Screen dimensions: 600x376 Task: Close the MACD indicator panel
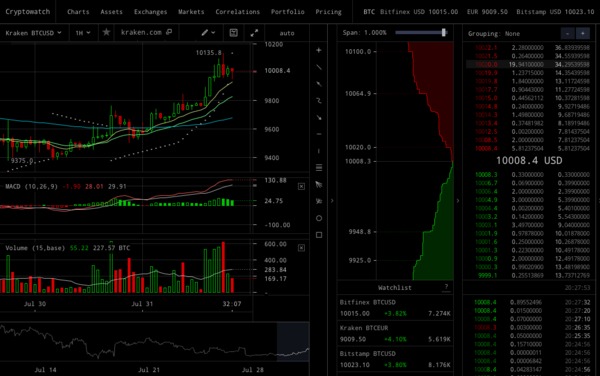(x=302, y=186)
